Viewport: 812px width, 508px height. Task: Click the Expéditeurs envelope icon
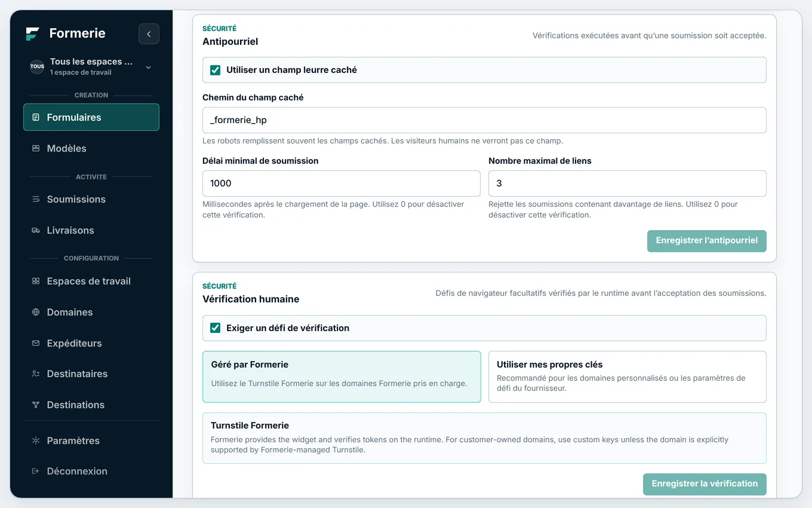(x=36, y=343)
